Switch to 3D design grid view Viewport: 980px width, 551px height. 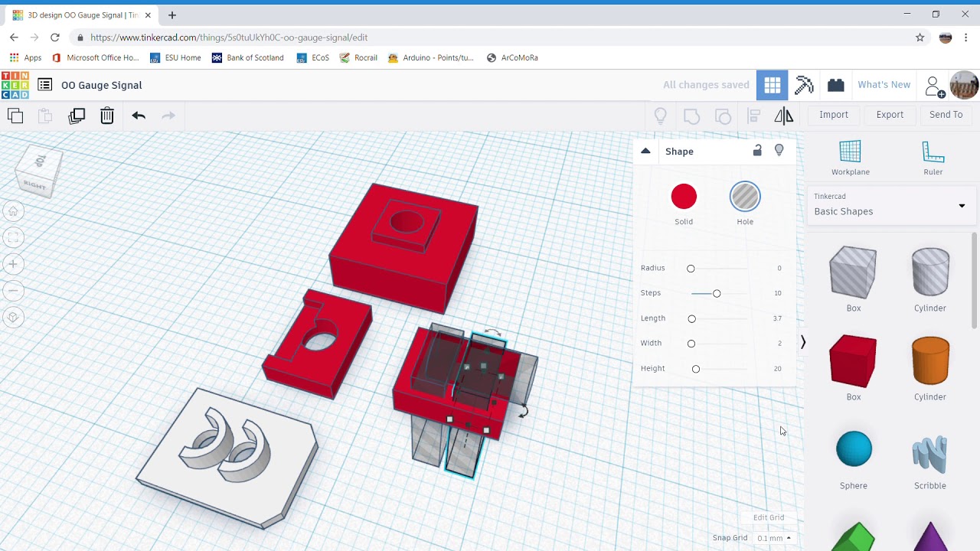coord(773,85)
